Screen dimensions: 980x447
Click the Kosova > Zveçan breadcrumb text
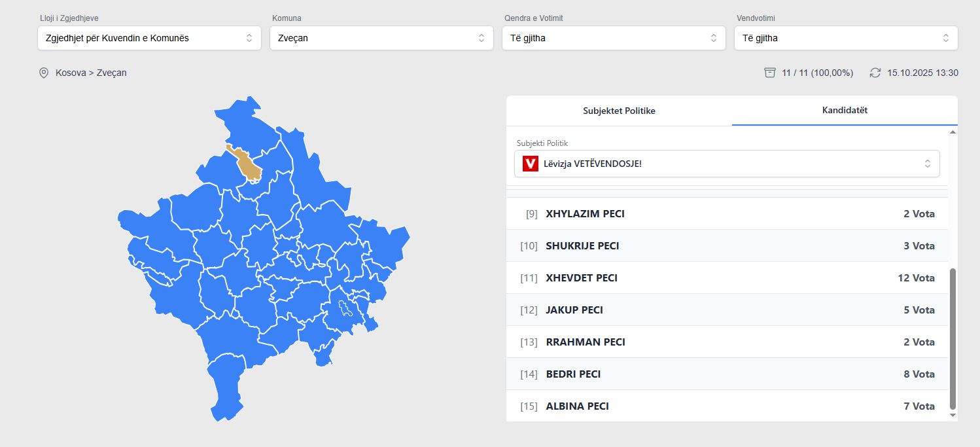[x=91, y=73]
